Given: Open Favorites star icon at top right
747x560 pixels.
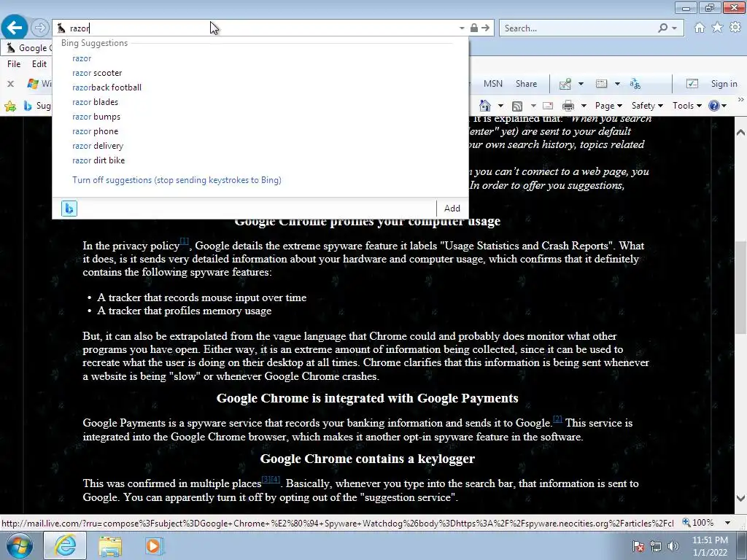Looking at the screenshot, I should click(717, 28).
